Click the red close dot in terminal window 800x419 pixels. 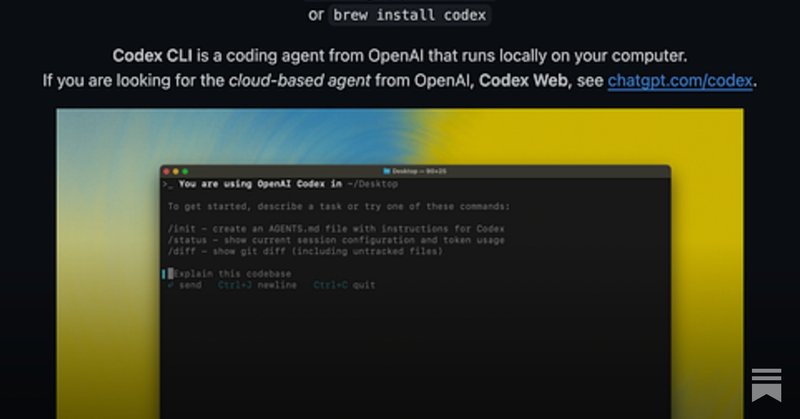tap(166, 171)
